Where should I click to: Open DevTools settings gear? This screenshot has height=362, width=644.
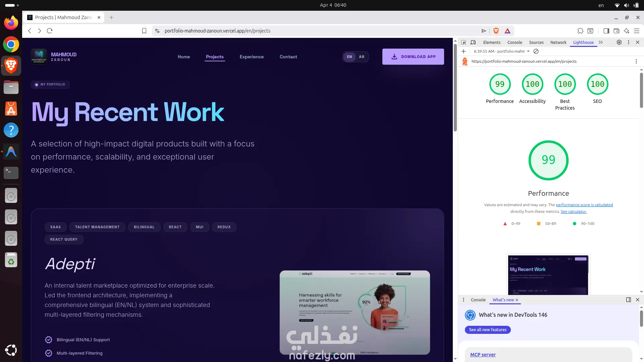(619, 42)
